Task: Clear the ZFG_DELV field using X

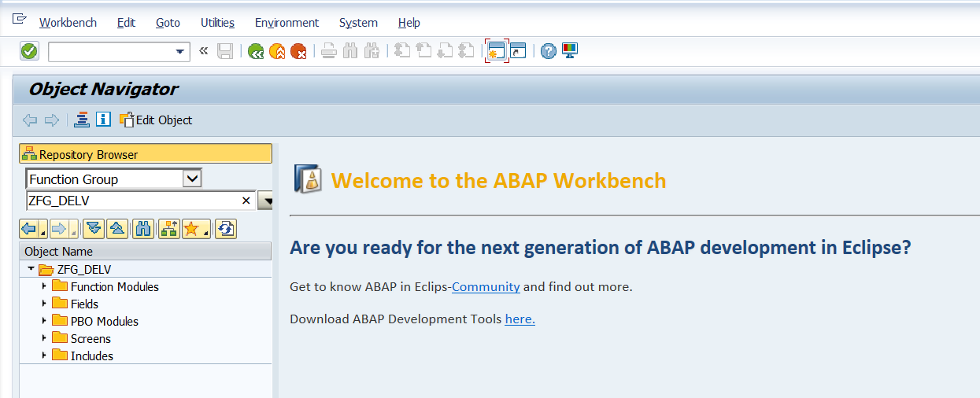Action: pos(246,201)
